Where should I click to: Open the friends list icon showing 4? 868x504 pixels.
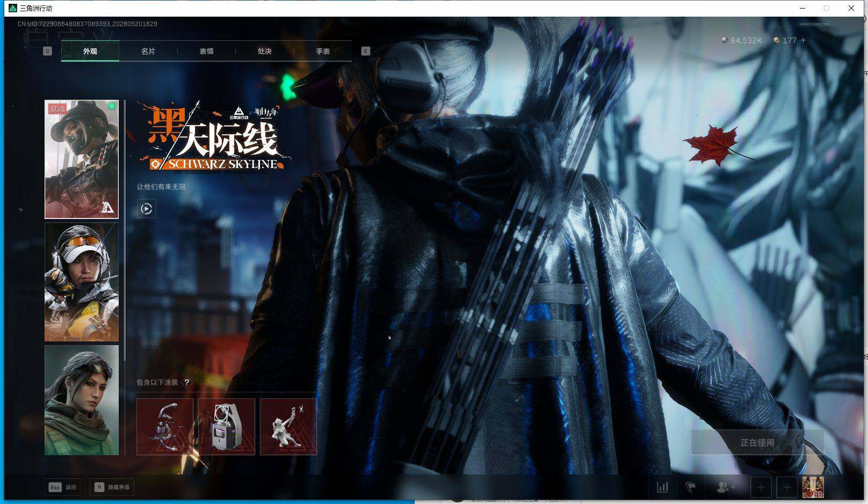[x=726, y=487]
